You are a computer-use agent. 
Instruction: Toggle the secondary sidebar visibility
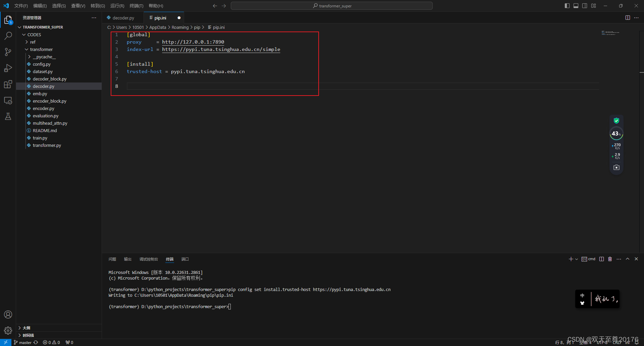click(584, 6)
